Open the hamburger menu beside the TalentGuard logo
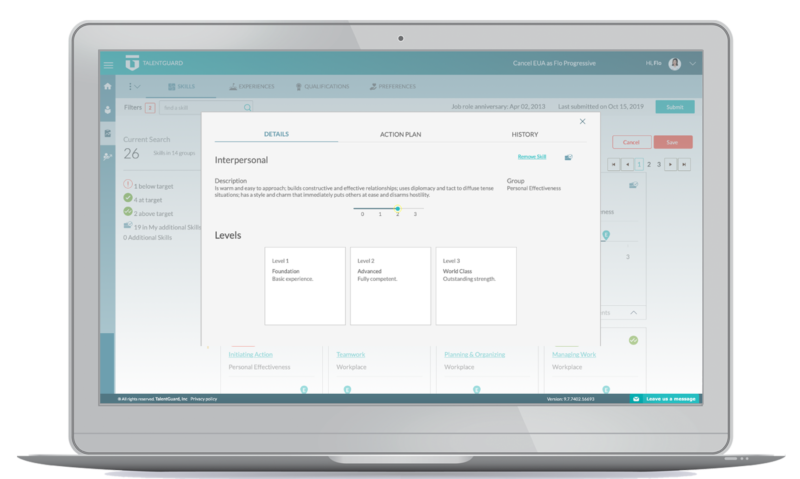 [108, 65]
